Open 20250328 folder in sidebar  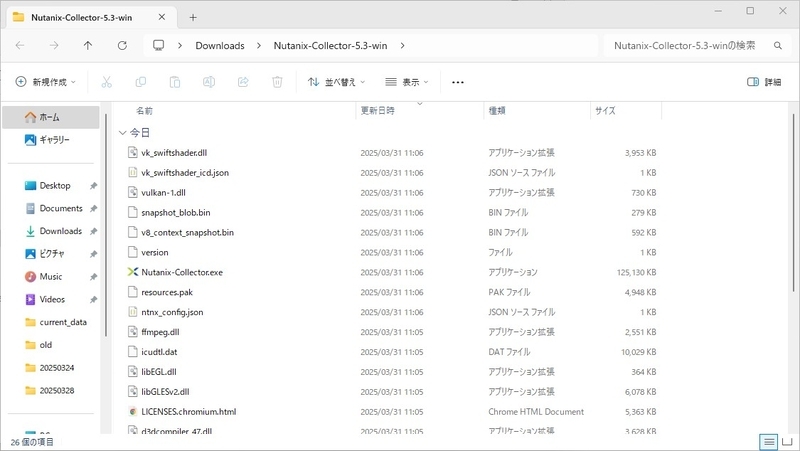[51, 390]
